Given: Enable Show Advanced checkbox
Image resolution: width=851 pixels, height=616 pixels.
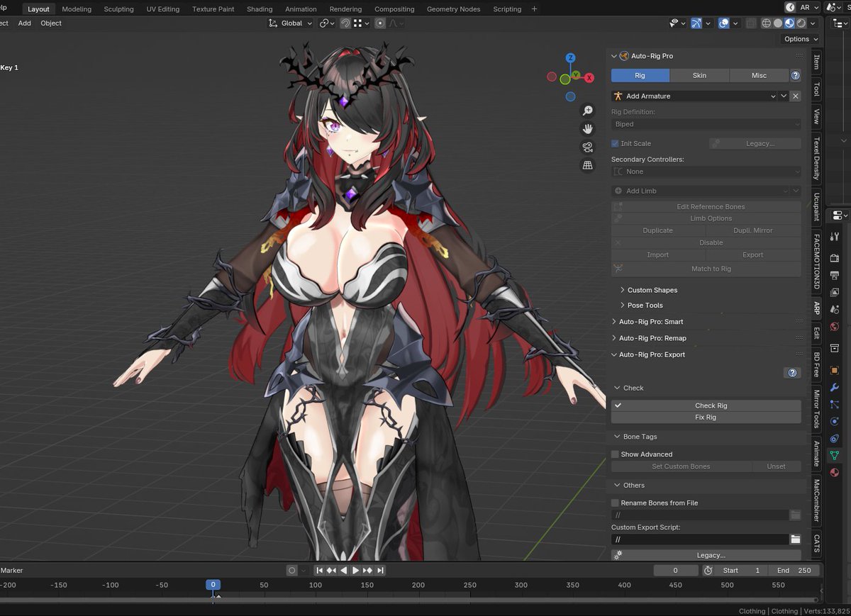Looking at the screenshot, I should tap(615, 454).
